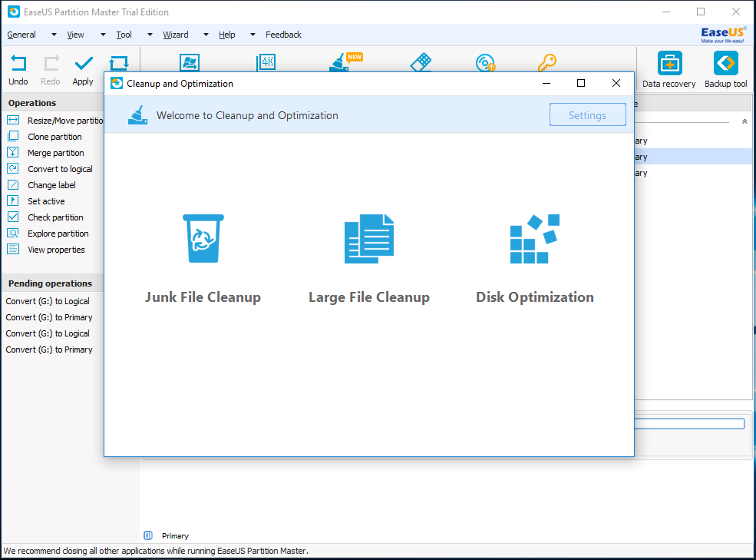Click the View properties icon

pos(13,249)
